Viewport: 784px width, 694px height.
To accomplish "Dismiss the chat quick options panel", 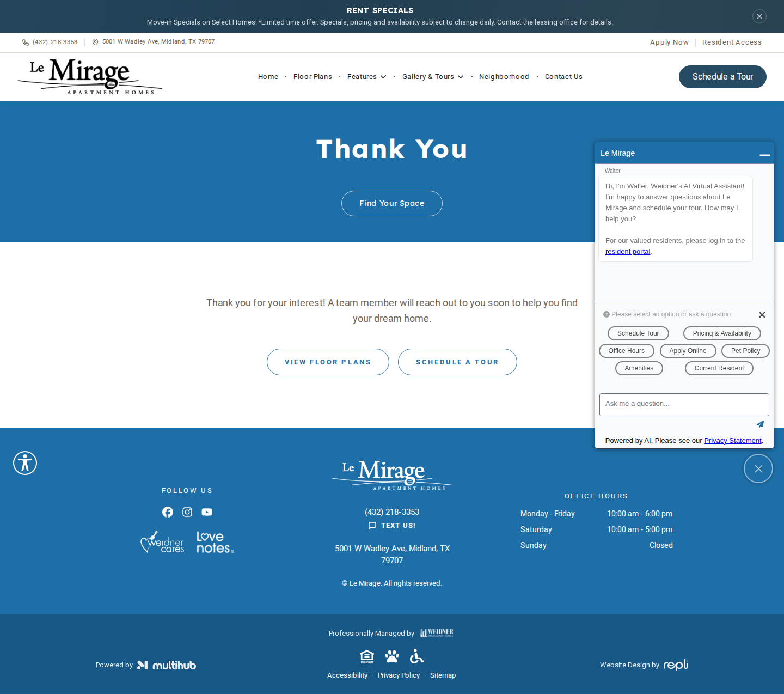I will pyautogui.click(x=762, y=315).
